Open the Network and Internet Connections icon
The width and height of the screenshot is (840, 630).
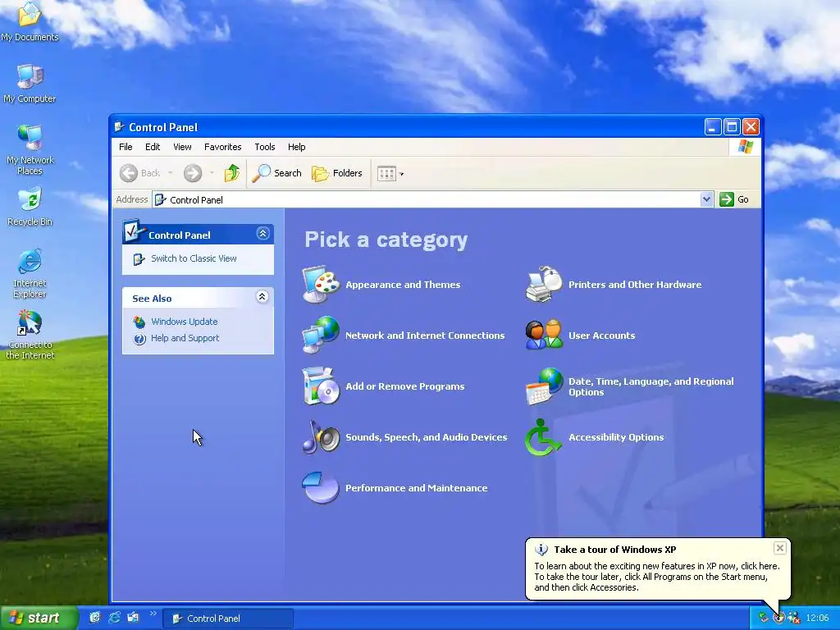click(321, 336)
